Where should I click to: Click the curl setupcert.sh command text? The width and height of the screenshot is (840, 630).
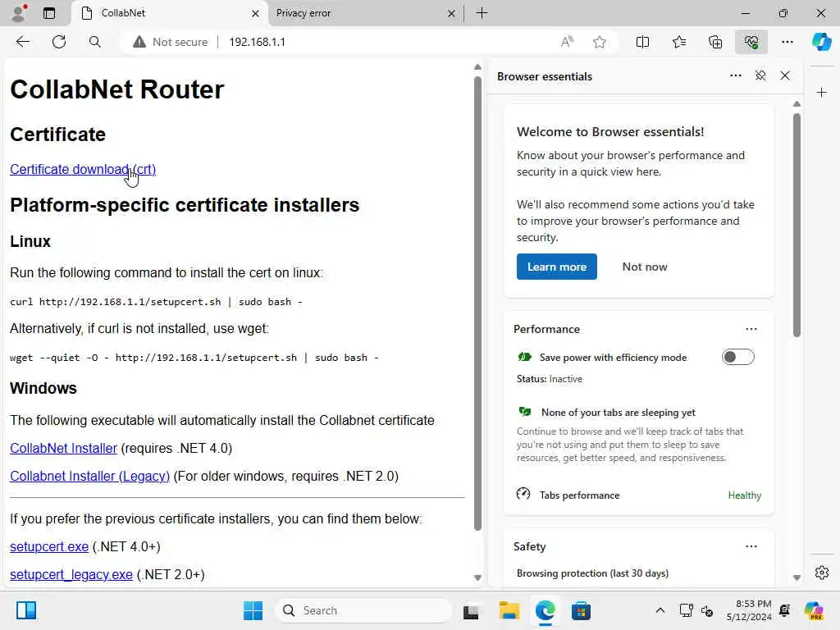[x=156, y=302]
